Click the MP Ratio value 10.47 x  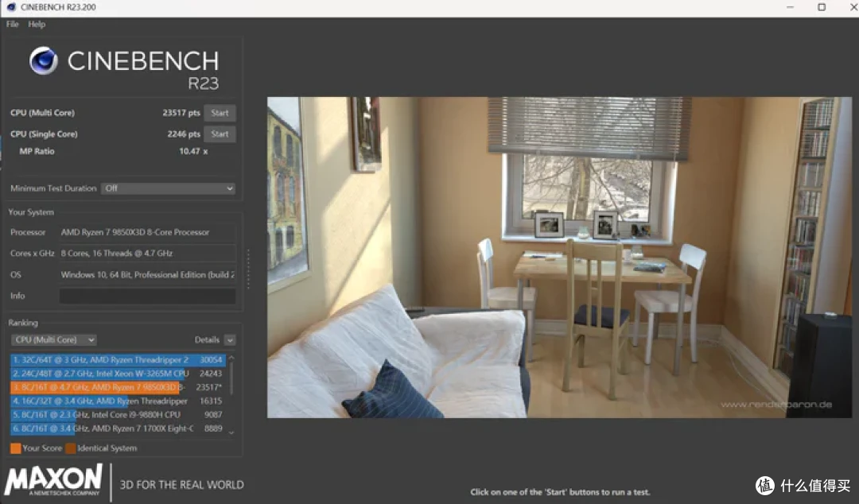click(193, 151)
